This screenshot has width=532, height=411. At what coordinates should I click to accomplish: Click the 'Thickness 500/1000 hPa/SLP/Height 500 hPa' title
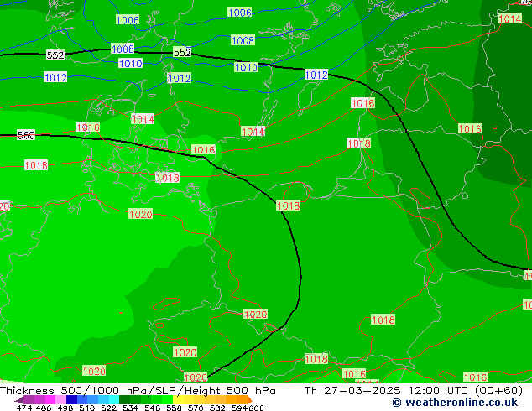point(138,391)
